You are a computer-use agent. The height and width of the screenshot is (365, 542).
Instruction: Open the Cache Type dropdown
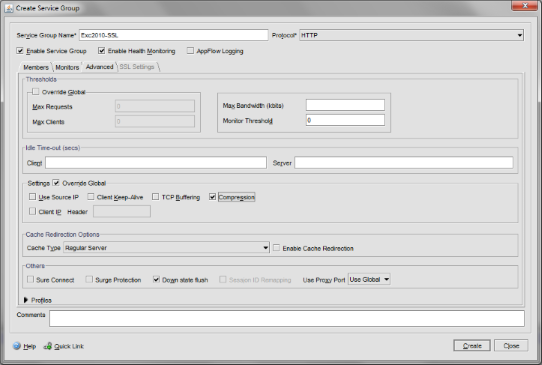tap(166, 247)
